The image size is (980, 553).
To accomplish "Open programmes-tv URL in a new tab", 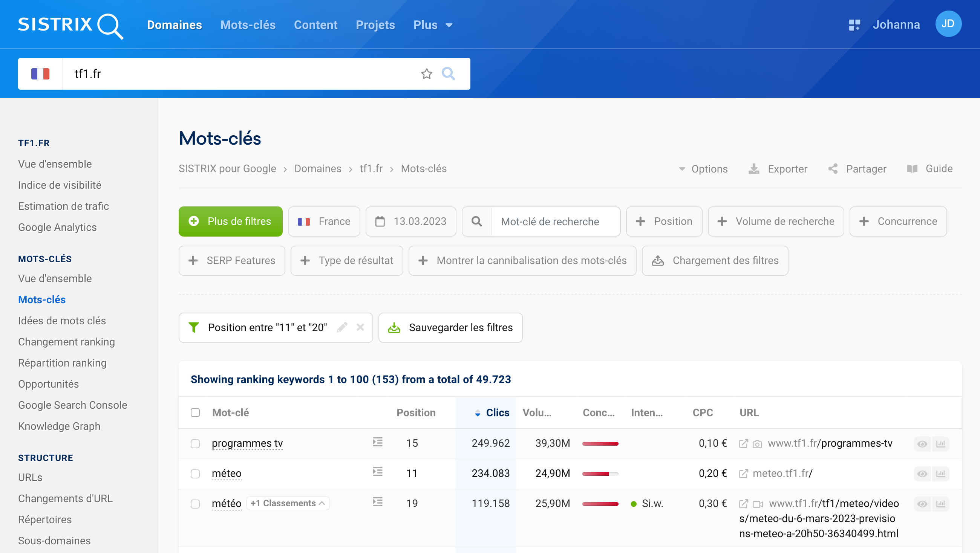I will pyautogui.click(x=743, y=444).
